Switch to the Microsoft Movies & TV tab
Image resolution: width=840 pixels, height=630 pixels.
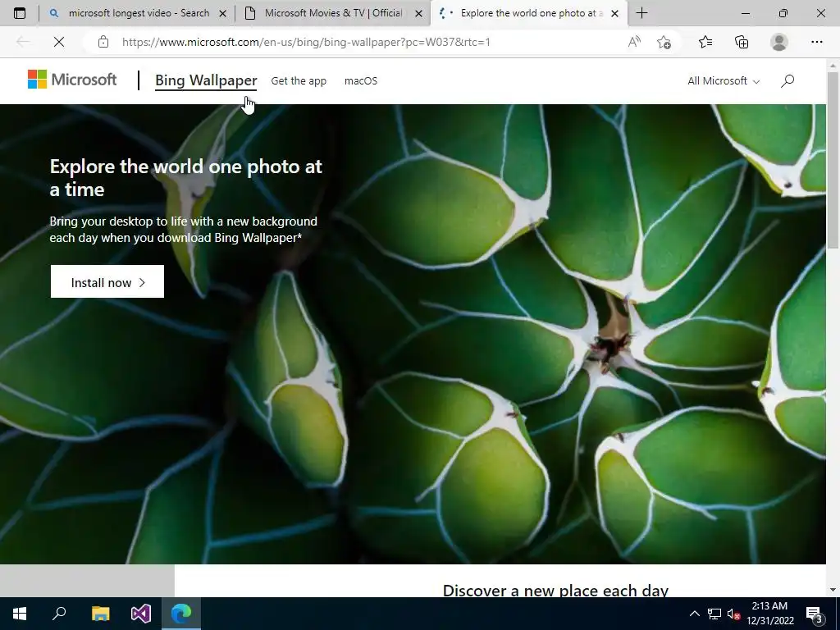click(x=333, y=13)
